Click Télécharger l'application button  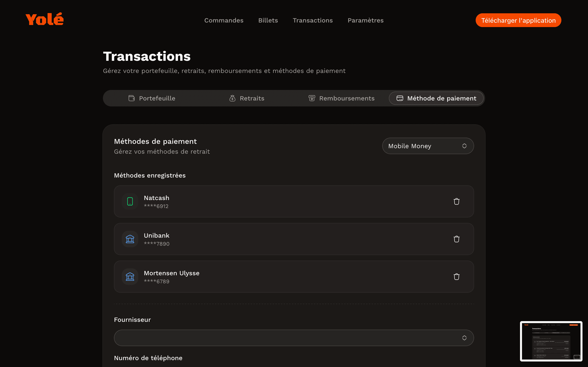pos(518,20)
